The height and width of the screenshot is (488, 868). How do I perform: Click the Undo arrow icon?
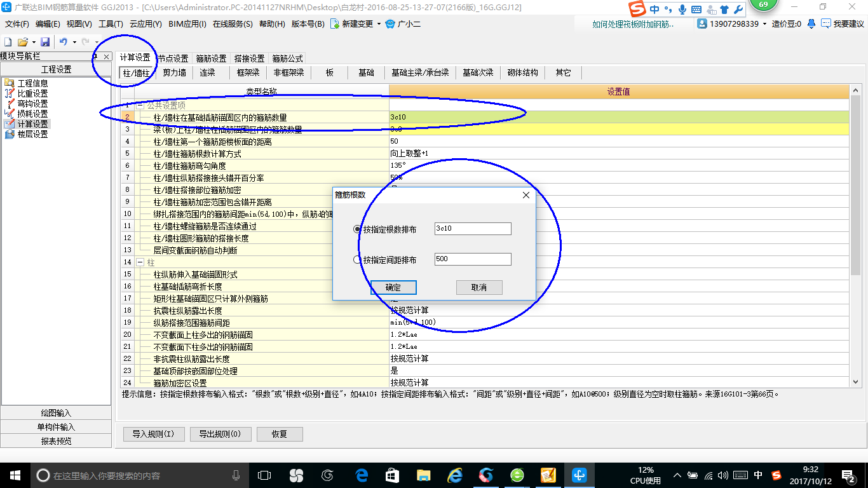(64, 42)
